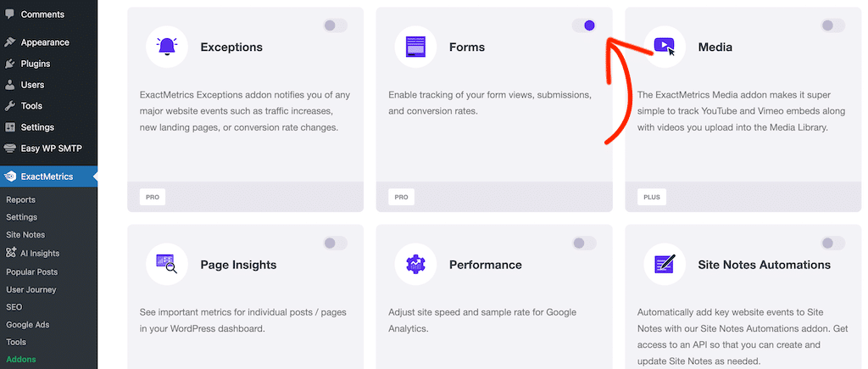Open Easy WP SMTP menu
This screenshot has height=369, width=868.
point(51,148)
